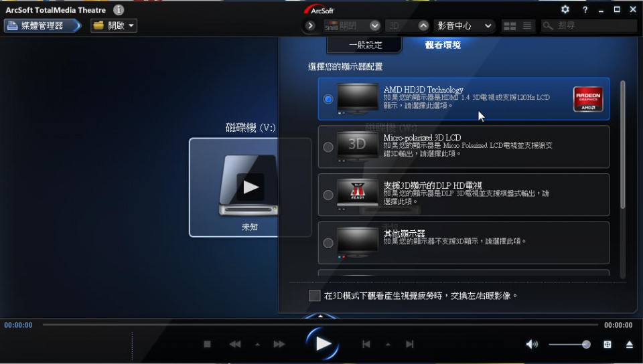Click the playback seek bar

320,325
